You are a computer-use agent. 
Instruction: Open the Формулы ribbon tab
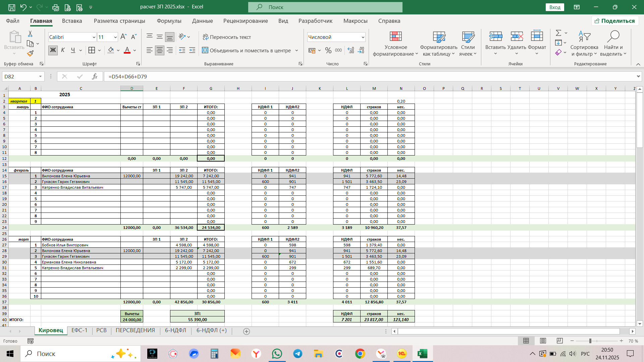pyautogui.click(x=169, y=21)
